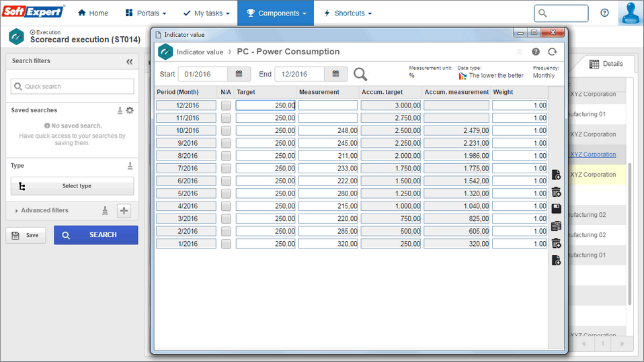Toggle N/A checkbox for 1/2016
Viewport: 644px width, 362px height.
[x=226, y=244]
